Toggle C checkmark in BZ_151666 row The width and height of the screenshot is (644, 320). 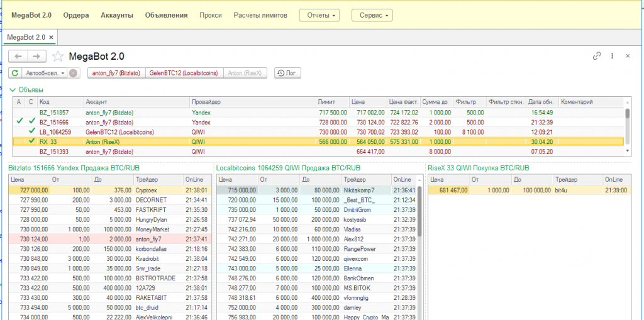click(x=31, y=121)
